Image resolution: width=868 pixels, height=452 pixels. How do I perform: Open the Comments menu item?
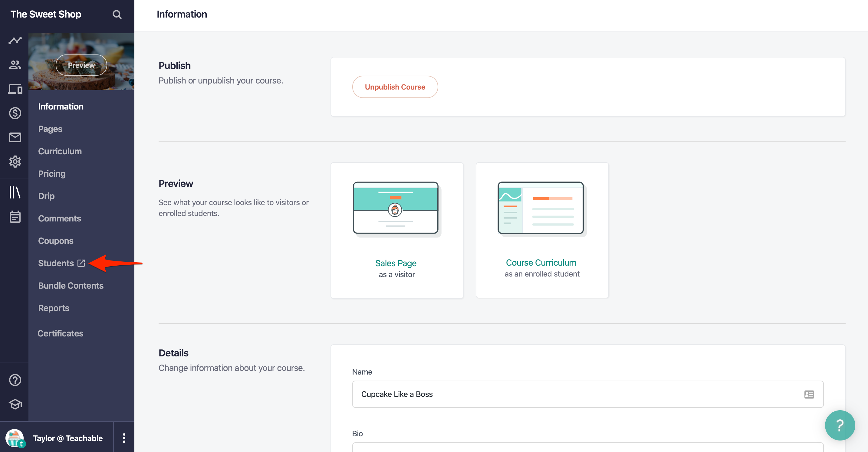click(60, 218)
